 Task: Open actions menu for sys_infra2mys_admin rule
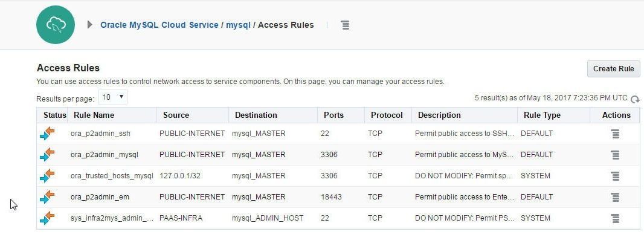(615, 218)
